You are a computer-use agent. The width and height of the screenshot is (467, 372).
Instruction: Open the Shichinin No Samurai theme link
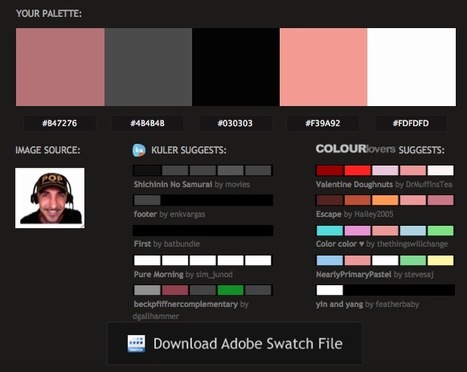click(173, 184)
